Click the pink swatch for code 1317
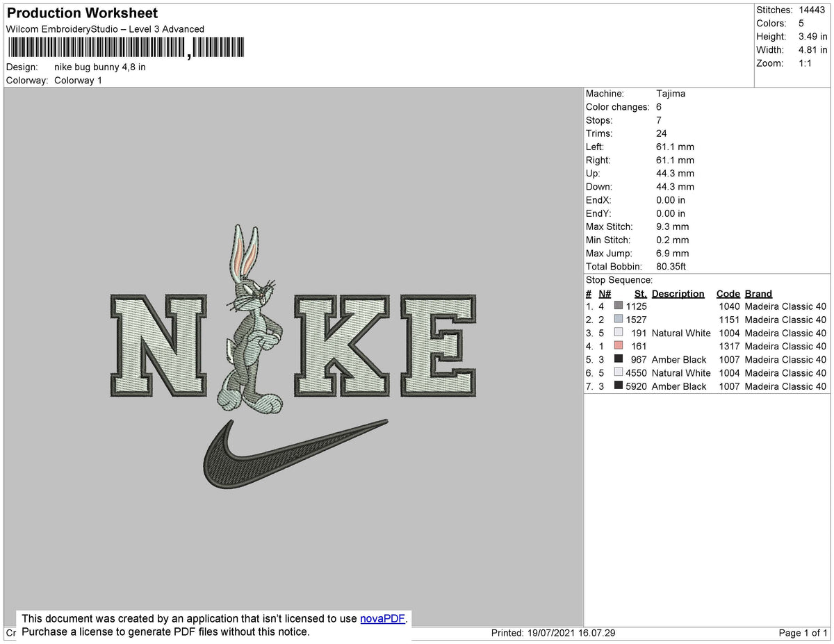The image size is (834, 644). coord(617,346)
